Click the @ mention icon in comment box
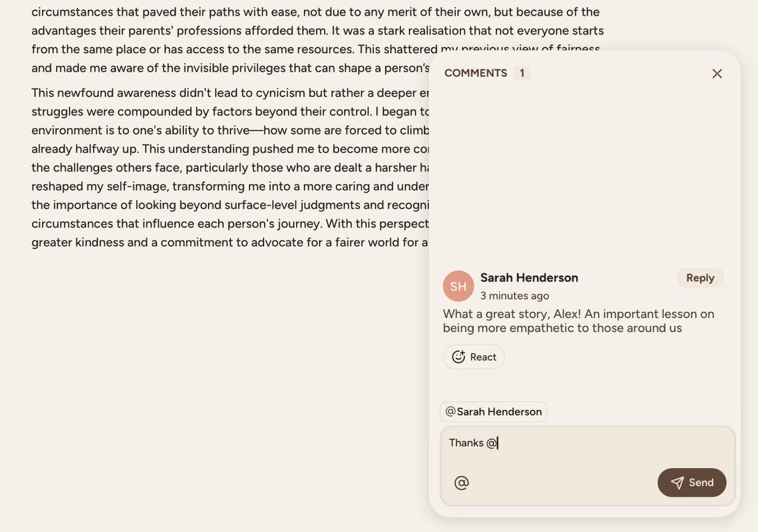758x532 pixels. point(462,483)
